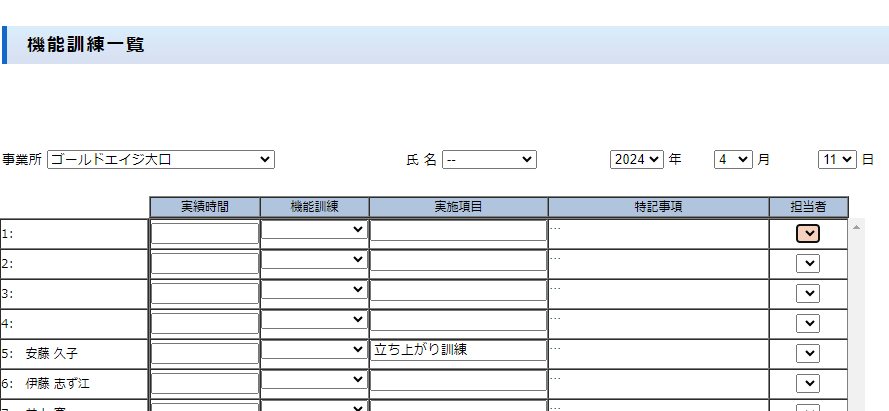Viewport: 889px width, 411px height.
Task: Click 特記事項 cell in row 4
Action: click(x=658, y=324)
